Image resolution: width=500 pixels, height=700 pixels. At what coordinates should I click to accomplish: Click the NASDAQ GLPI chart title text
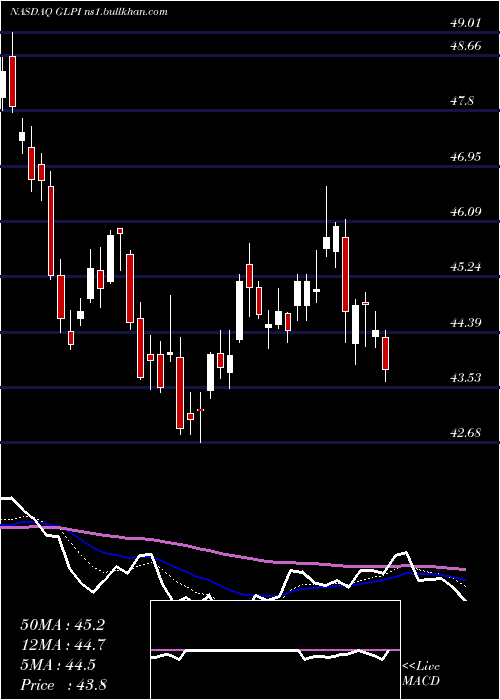(x=88, y=12)
